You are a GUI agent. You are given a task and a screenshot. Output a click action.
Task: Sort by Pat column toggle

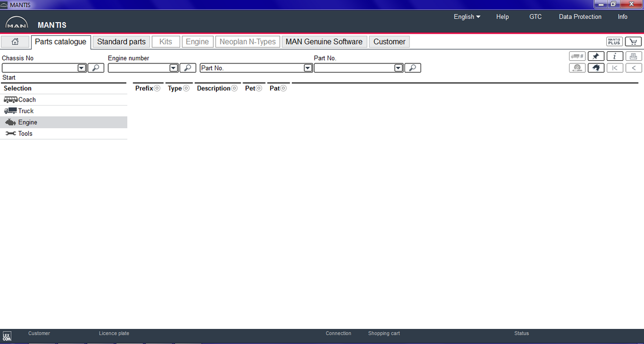[284, 89]
